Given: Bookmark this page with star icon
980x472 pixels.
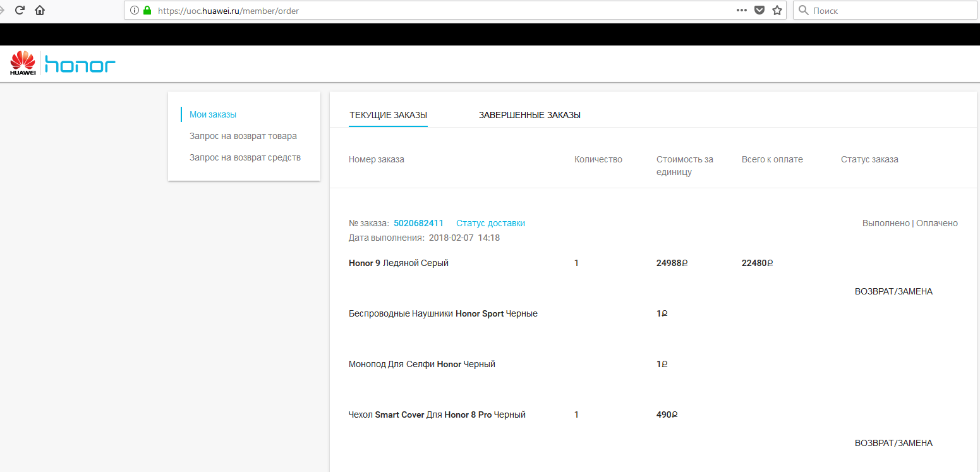Looking at the screenshot, I should (777, 10).
